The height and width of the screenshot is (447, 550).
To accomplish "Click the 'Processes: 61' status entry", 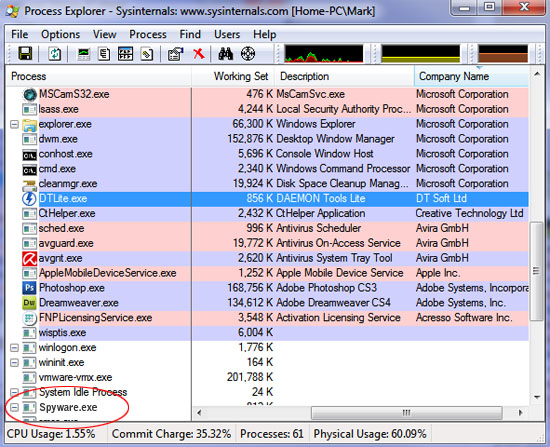I will [x=272, y=434].
